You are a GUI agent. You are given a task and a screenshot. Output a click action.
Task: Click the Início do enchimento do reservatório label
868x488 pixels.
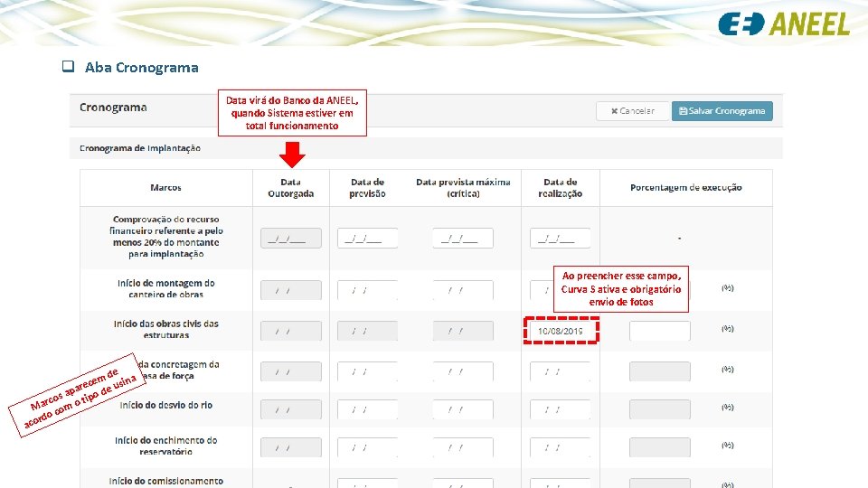(166, 446)
